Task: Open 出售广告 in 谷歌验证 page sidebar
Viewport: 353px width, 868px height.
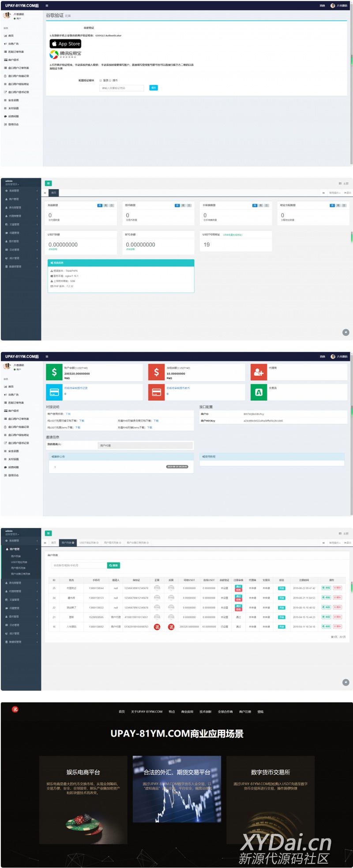Action: (21, 44)
